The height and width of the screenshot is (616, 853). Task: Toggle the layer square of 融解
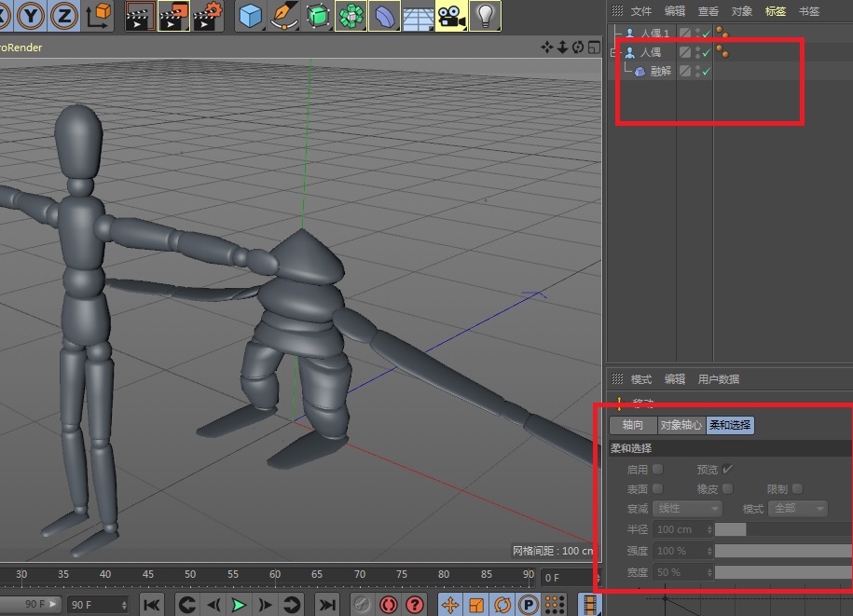(685, 71)
